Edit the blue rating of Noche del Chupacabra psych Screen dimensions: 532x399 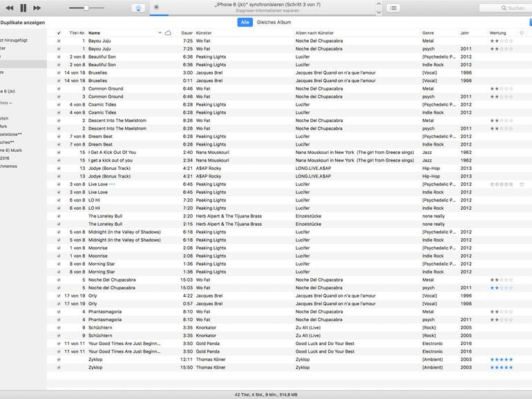(502, 288)
